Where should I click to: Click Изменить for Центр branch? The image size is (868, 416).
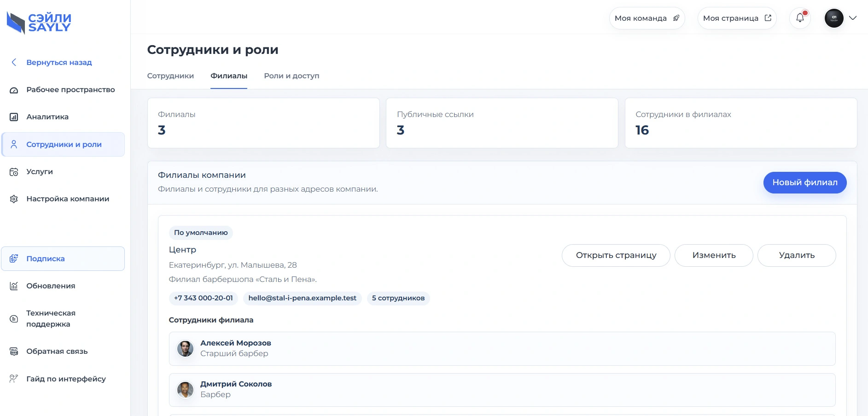[x=714, y=255]
